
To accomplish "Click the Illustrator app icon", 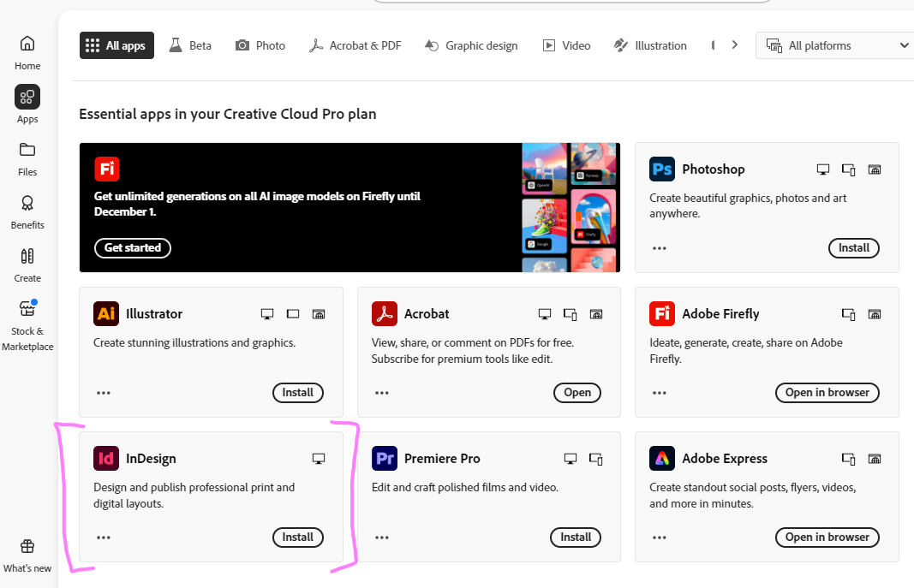I will pyautogui.click(x=106, y=314).
